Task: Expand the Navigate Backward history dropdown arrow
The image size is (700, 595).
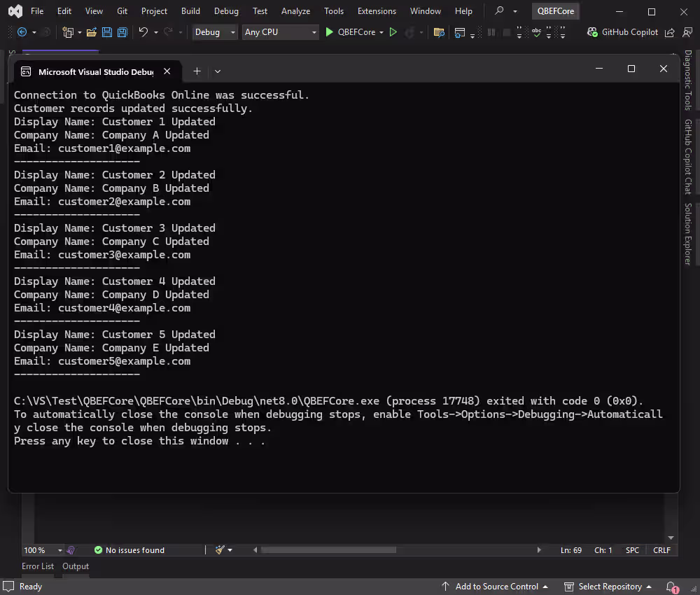Action: coord(34,33)
